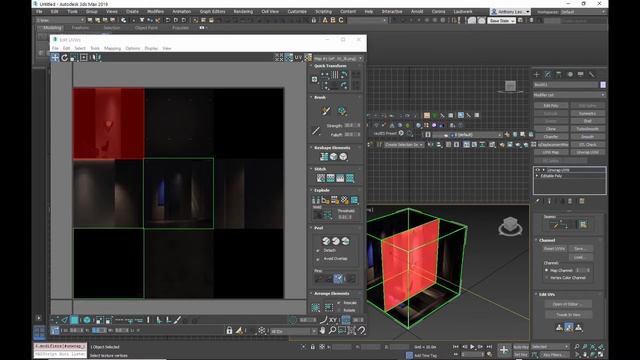
Task: Click the Zoom magnifier icon in Edit UVWs
Action: (x=332, y=330)
